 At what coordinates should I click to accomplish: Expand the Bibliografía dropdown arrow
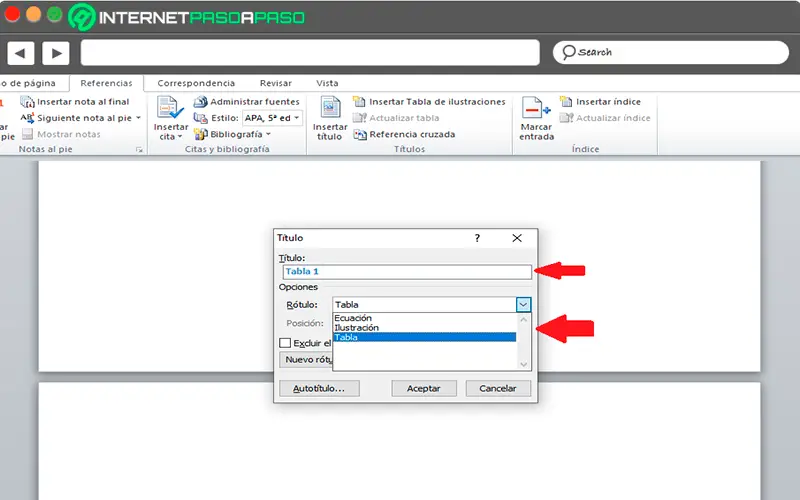click(x=268, y=134)
